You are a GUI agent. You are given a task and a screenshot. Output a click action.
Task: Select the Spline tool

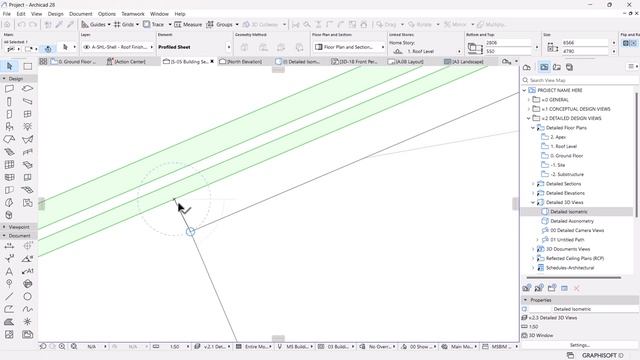point(27,309)
